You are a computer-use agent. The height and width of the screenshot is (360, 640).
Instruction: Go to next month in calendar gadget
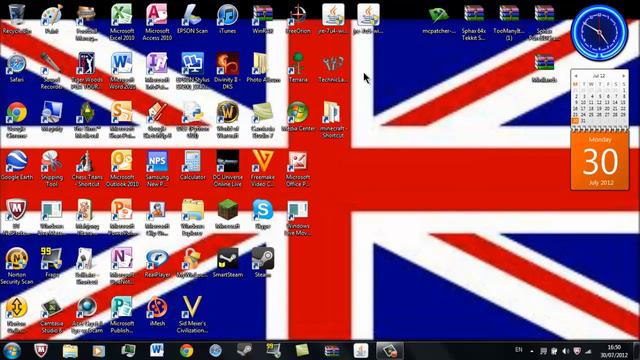point(623,76)
